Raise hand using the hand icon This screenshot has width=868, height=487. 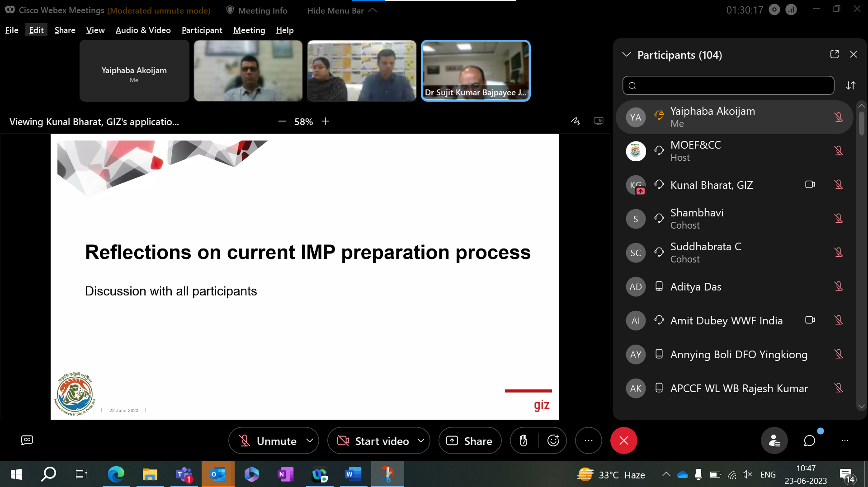[524, 440]
